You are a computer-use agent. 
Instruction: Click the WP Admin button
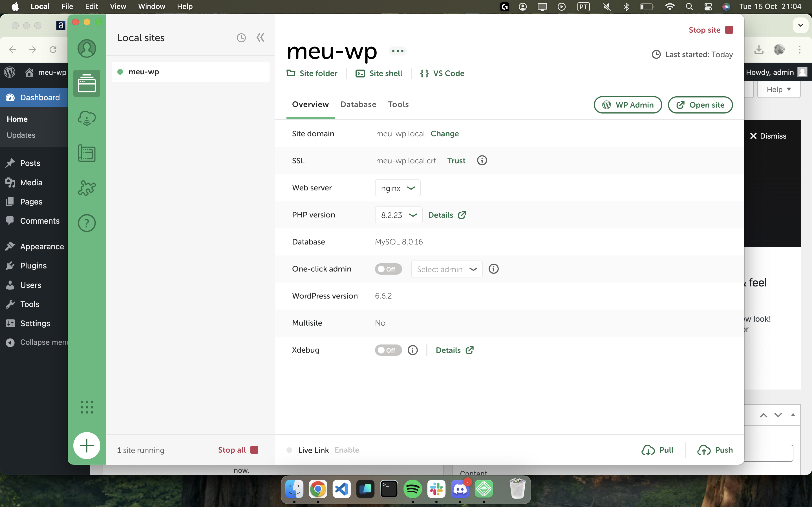(627, 105)
